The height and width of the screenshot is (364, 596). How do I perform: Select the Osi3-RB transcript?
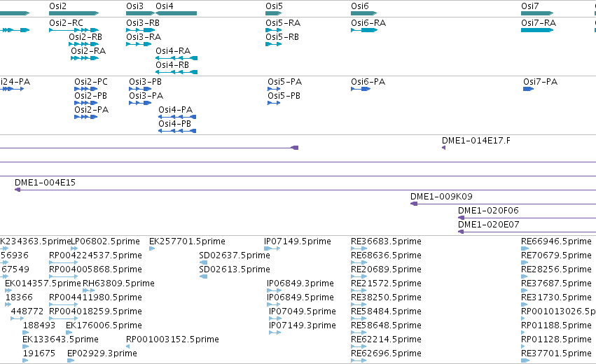[x=140, y=30]
